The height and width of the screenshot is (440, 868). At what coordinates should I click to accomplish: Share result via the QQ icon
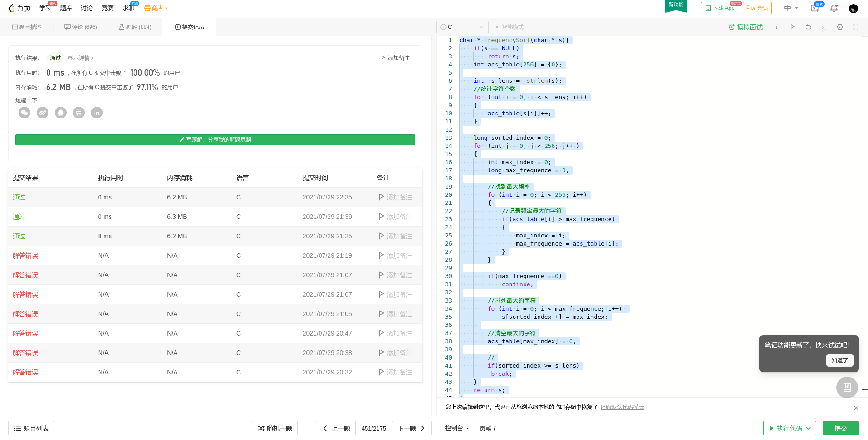pos(61,113)
